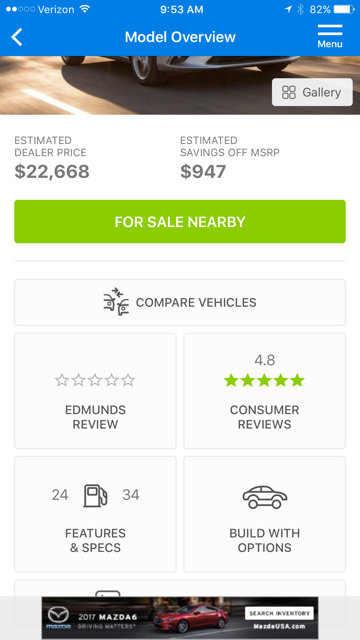Click the compare vehicles cars icon

coord(116,302)
